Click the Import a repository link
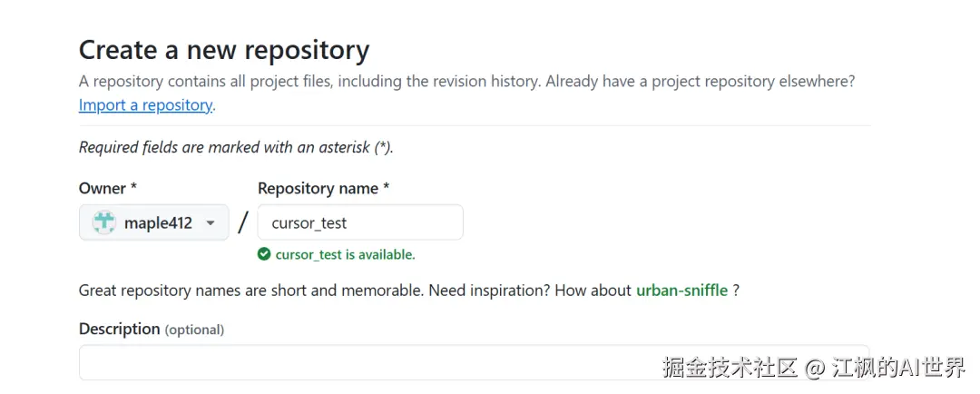The width and height of the screenshot is (980, 394). coord(145,105)
